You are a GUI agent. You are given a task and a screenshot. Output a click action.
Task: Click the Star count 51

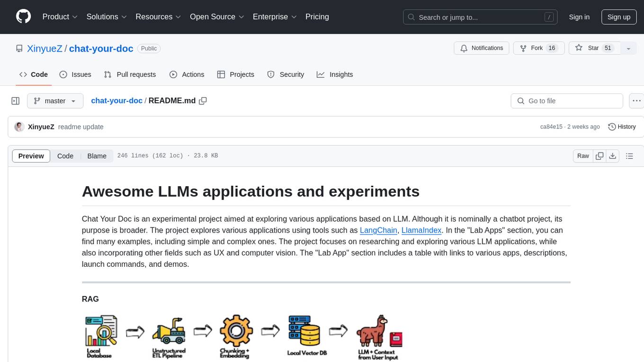click(608, 48)
